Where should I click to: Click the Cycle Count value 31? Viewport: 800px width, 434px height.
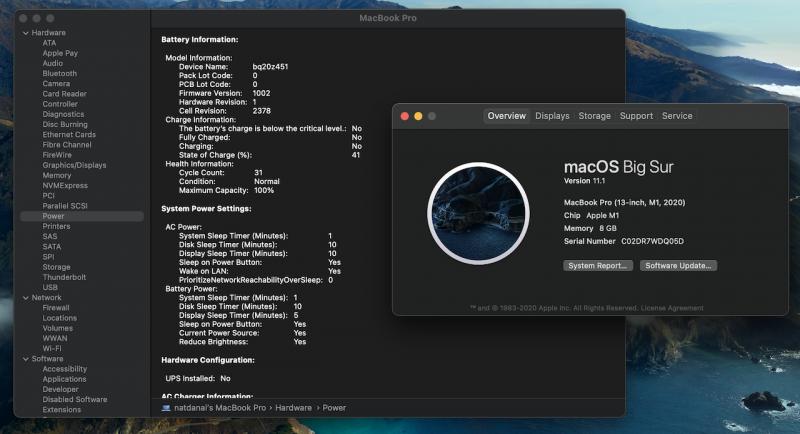click(x=258, y=173)
